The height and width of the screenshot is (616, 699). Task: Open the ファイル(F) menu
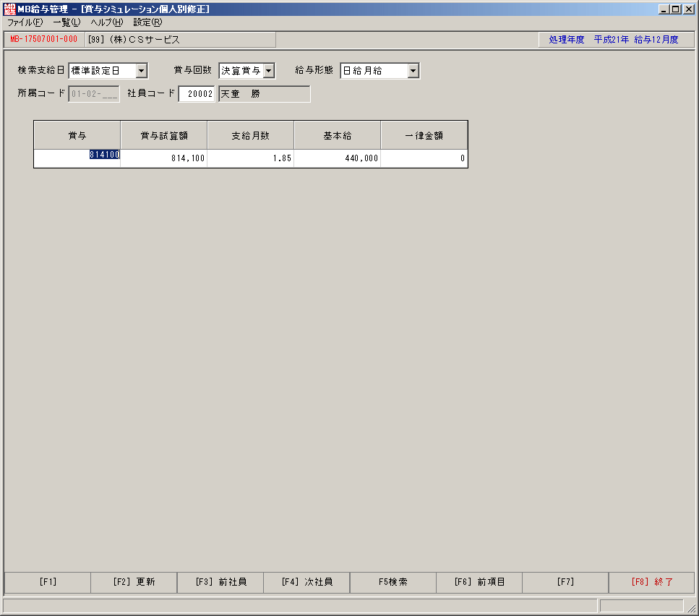pyautogui.click(x=25, y=22)
